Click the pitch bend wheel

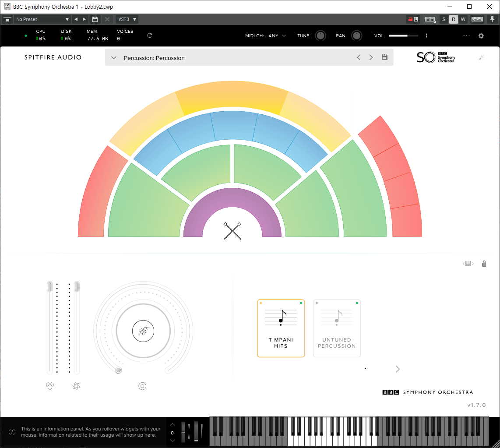(183, 432)
